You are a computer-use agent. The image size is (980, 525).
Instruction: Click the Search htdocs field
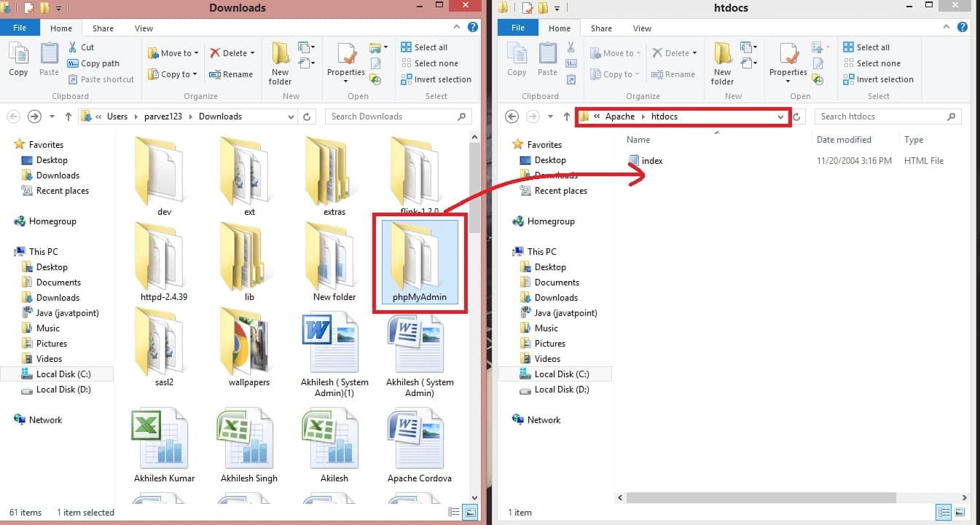coord(887,117)
